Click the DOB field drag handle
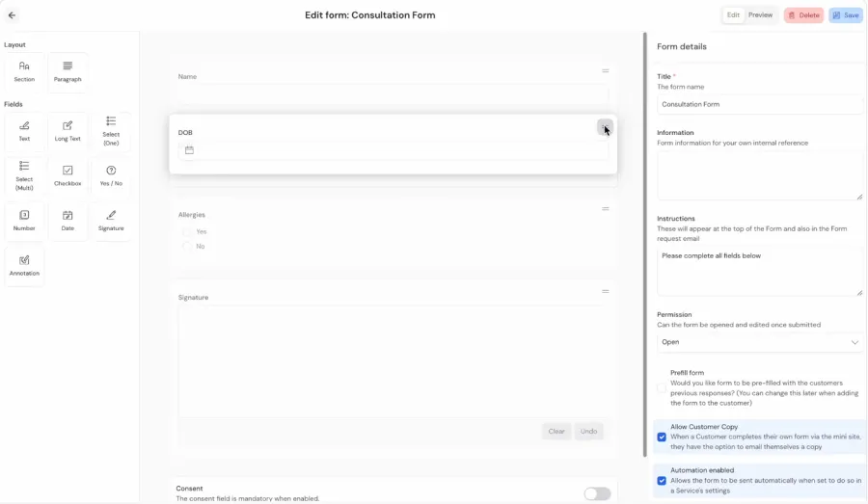This screenshot has width=868, height=504. click(605, 127)
